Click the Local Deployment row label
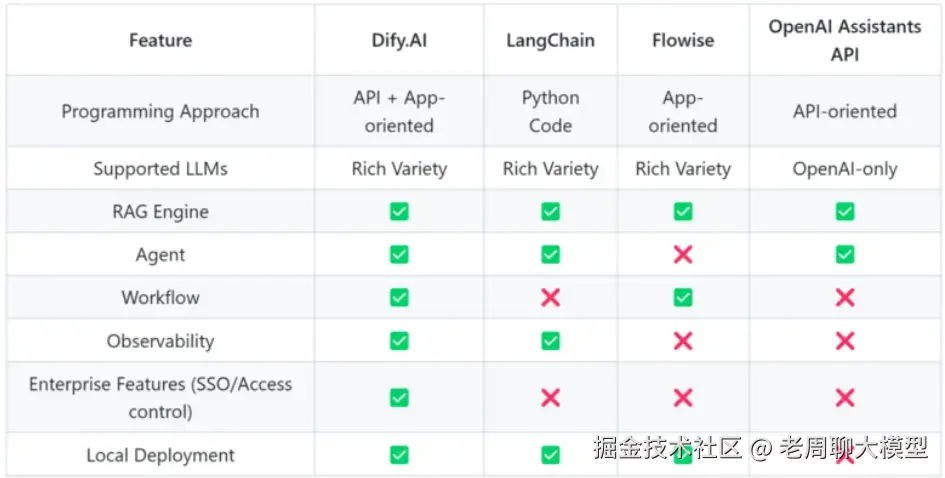Image resolution: width=945 pixels, height=478 pixels. (160, 455)
